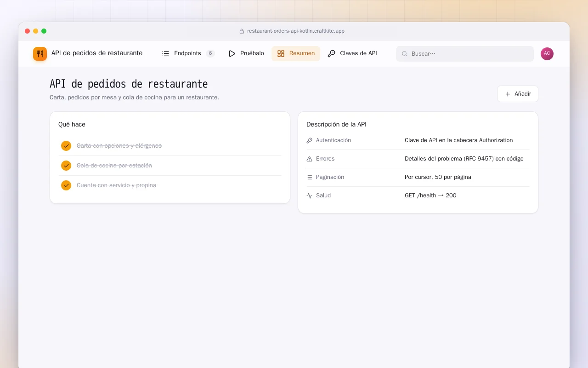Click 'Detalles del problema (RFC 9457) con código'
The height and width of the screenshot is (368, 588).
[464, 159]
